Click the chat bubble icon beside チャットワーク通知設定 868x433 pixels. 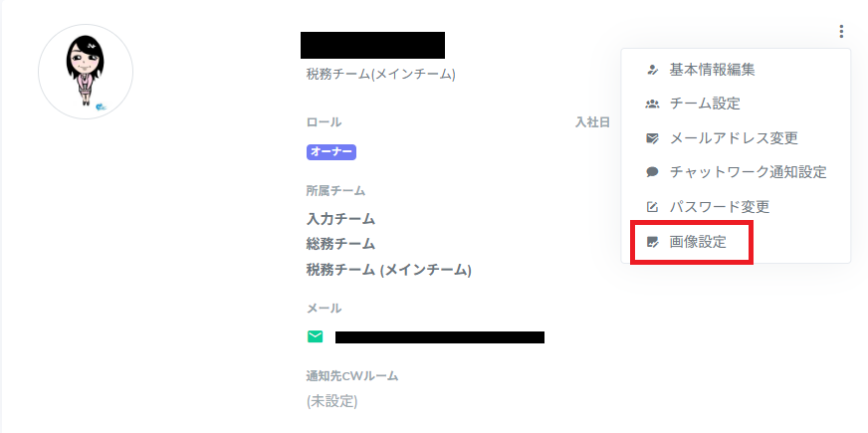coord(652,172)
